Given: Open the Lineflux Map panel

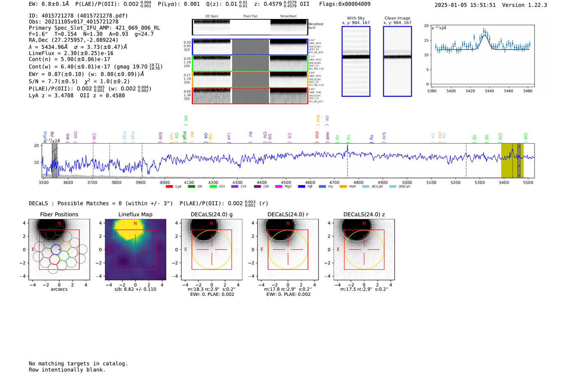Looking at the screenshot, I should point(135,250).
